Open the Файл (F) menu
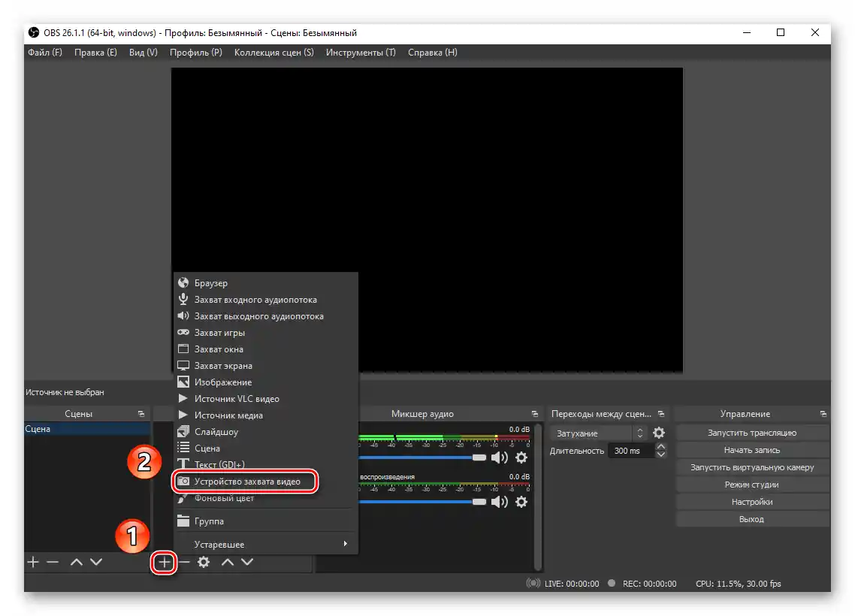Screen dimensions: 855x616 pyautogui.click(x=45, y=53)
